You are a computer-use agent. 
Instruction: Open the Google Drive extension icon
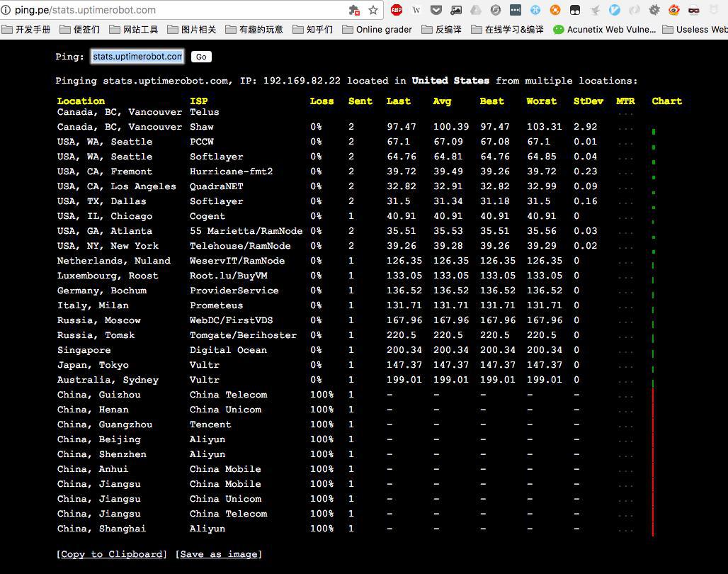tap(476, 10)
